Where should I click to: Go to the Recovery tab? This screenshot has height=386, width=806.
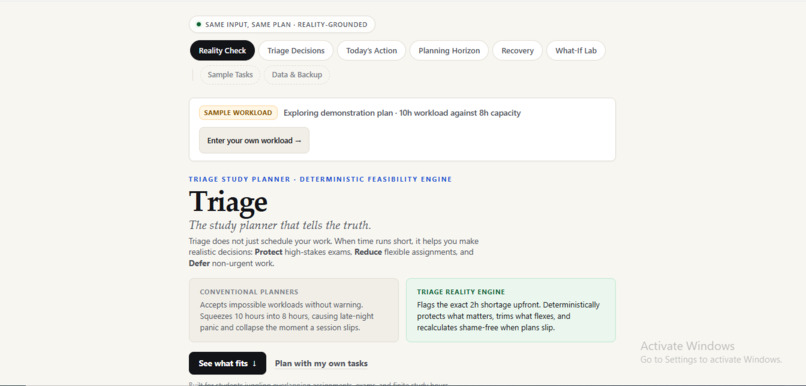point(517,50)
